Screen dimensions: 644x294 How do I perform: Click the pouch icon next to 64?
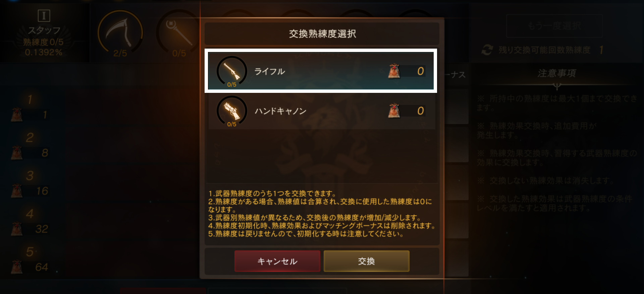(x=17, y=267)
